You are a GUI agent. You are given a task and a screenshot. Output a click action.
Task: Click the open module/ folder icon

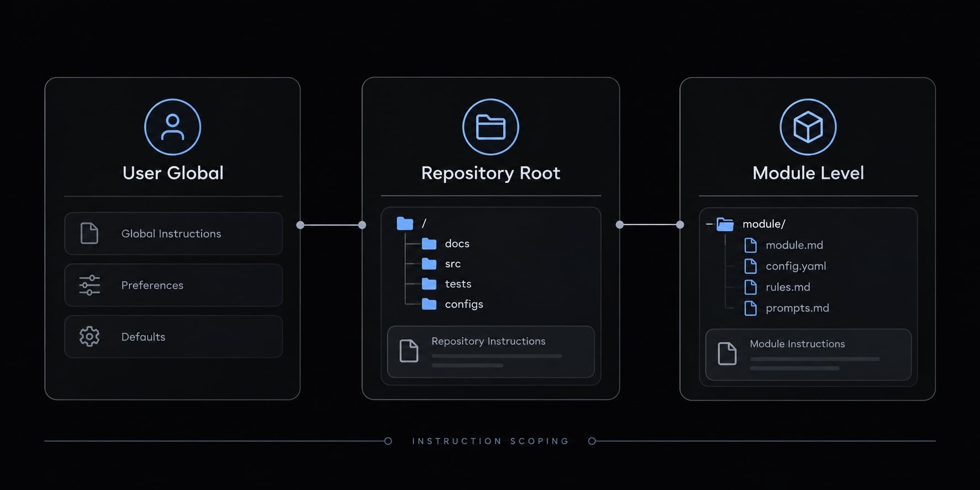pos(725,224)
